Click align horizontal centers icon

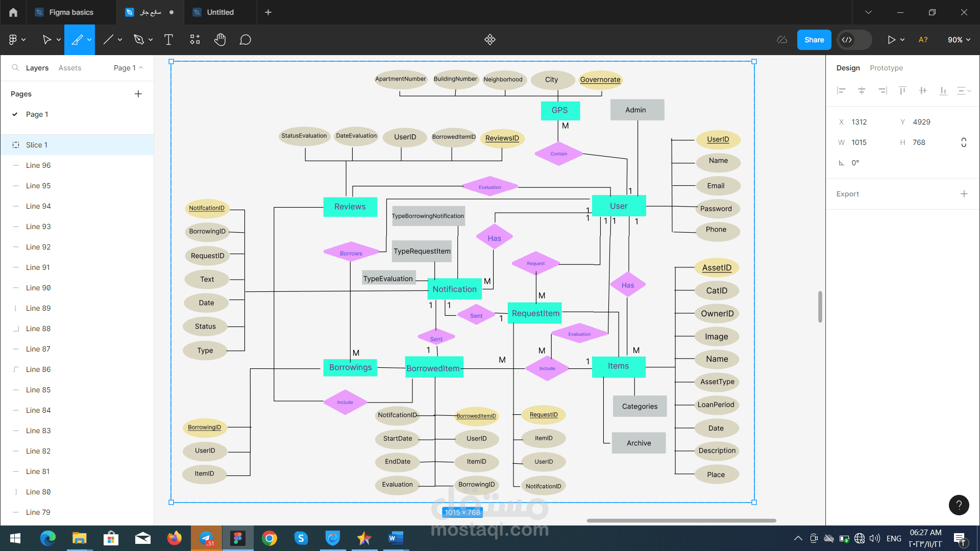click(862, 91)
